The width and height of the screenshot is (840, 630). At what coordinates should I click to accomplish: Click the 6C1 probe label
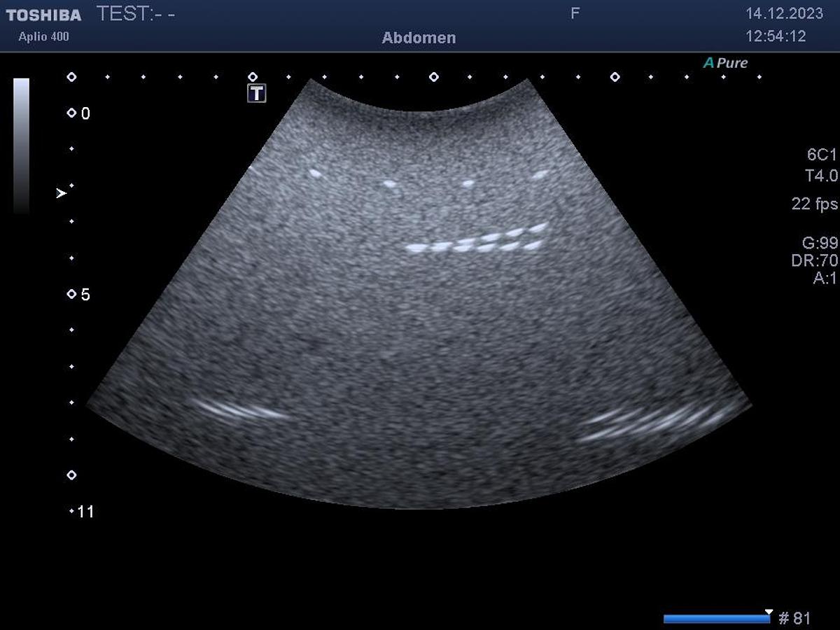pyautogui.click(x=822, y=155)
